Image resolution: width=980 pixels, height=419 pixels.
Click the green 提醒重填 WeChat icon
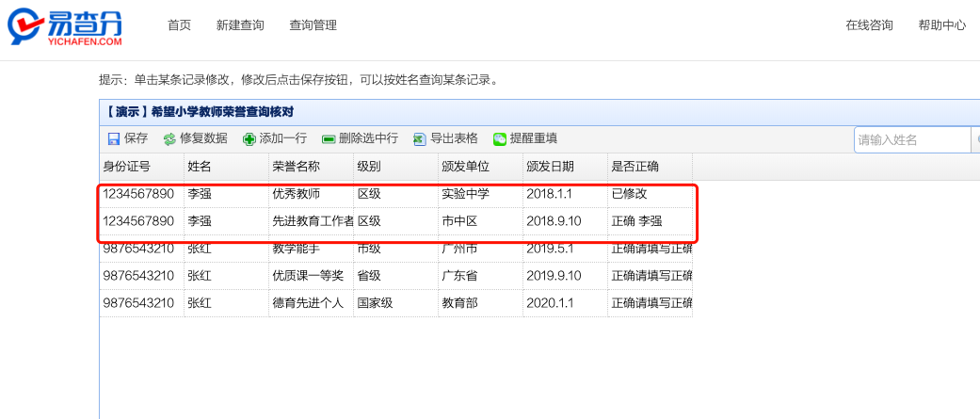[500, 139]
